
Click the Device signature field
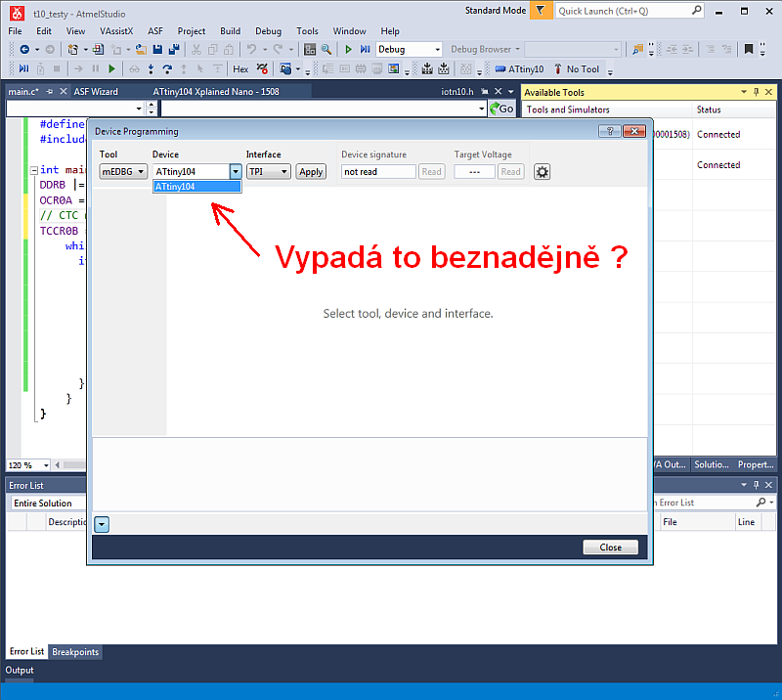click(378, 172)
